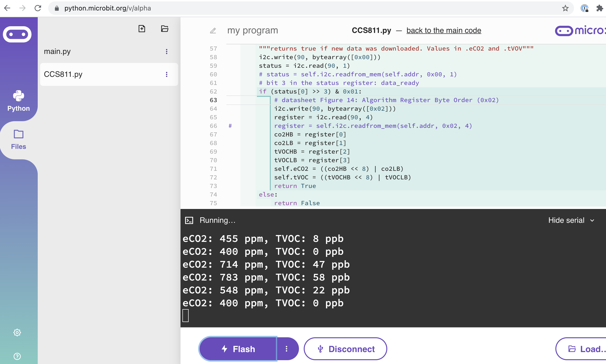Select main.py in the file list
The image size is (606, 364).
pyautogui.click(x=58, y=52)
